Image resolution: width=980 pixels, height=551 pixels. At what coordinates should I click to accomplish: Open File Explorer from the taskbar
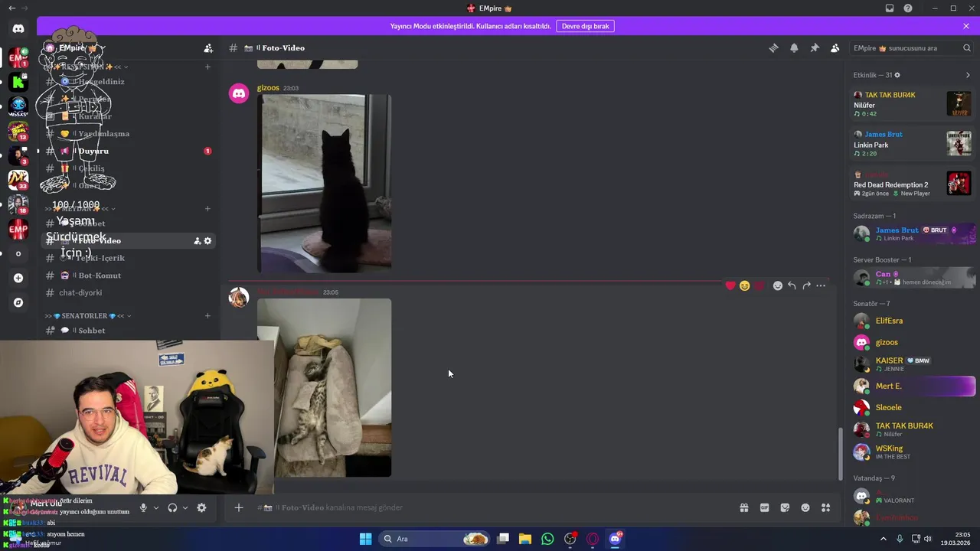pos(525,539)
